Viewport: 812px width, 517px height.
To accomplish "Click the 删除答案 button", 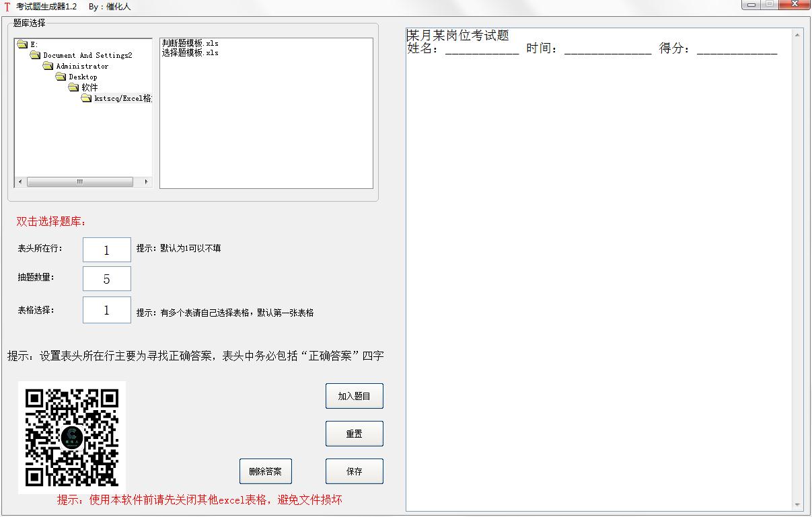I will [x=266, y=471].
